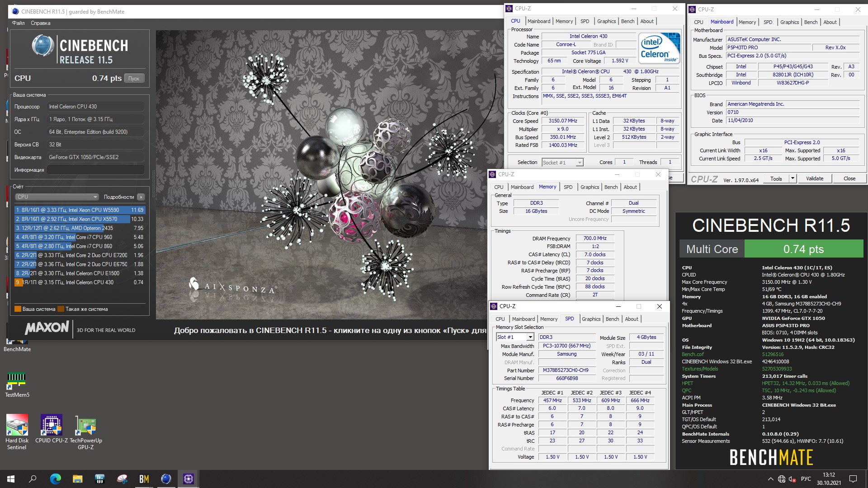Open Bench tab in top CPU-Z CPU window
Viewport: 868px width, 488px height.
point(627,21)
